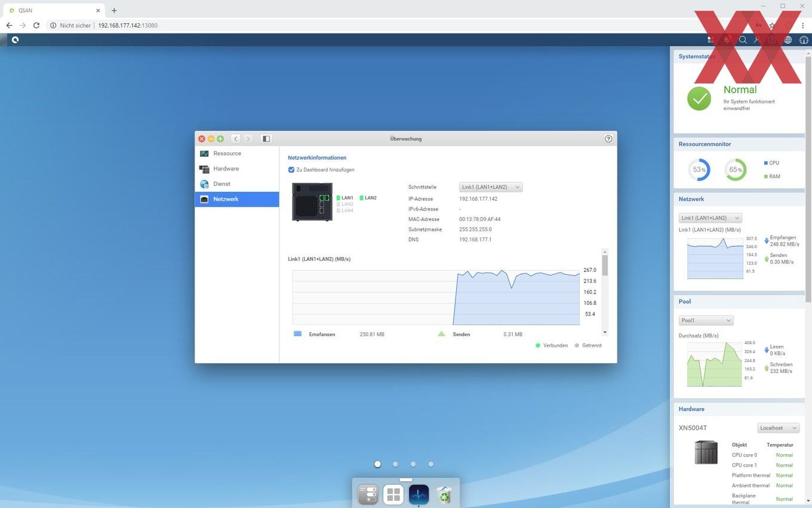The width and height of the screenshot is (812, 508).
Task: Bookmark this page with the star icon
Action: [772, 26]
